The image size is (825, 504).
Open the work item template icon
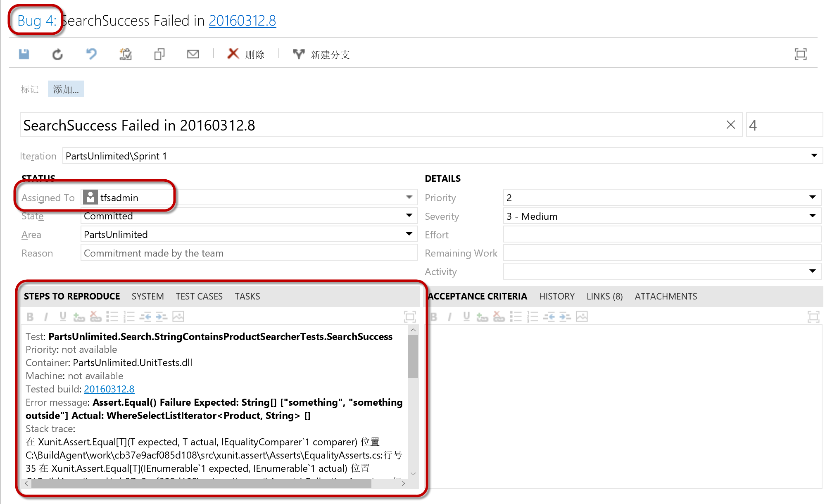pos(126,54)
